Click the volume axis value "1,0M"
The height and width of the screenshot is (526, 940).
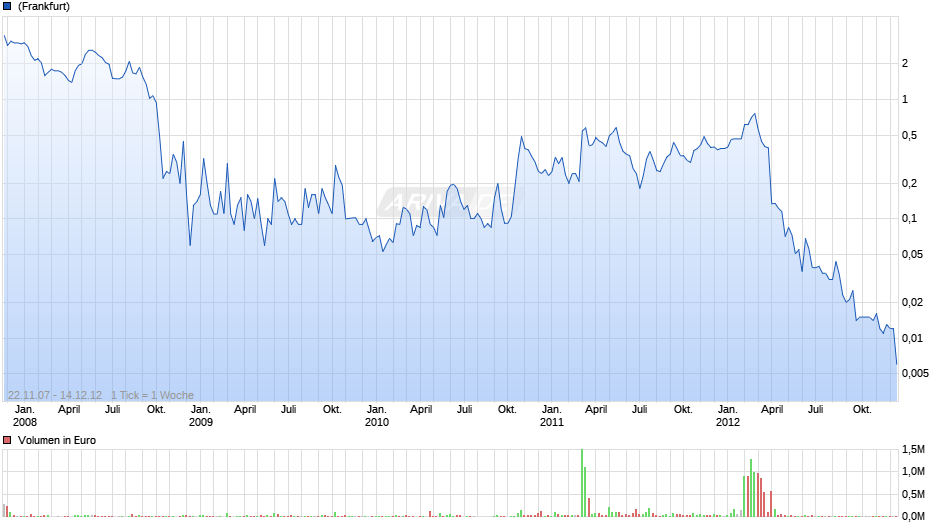(x=914, y=471)
